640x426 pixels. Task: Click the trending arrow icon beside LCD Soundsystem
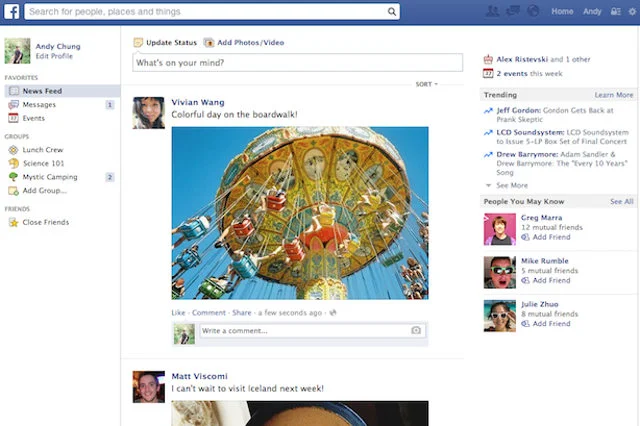click(488, 133)
